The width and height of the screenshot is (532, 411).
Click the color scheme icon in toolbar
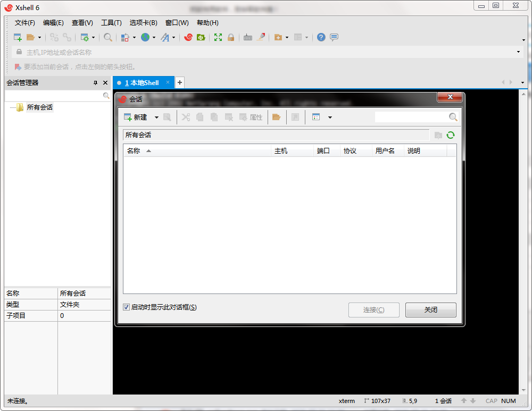point(125,37)
